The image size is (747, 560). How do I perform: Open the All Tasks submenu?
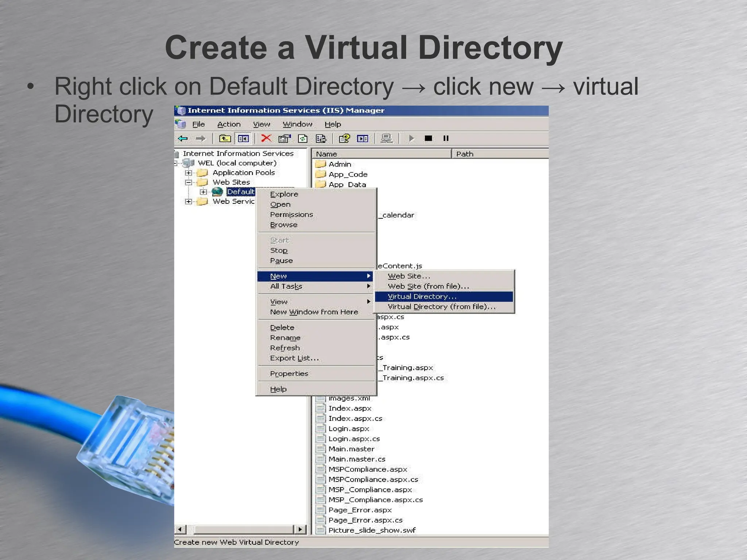(316, 286)
